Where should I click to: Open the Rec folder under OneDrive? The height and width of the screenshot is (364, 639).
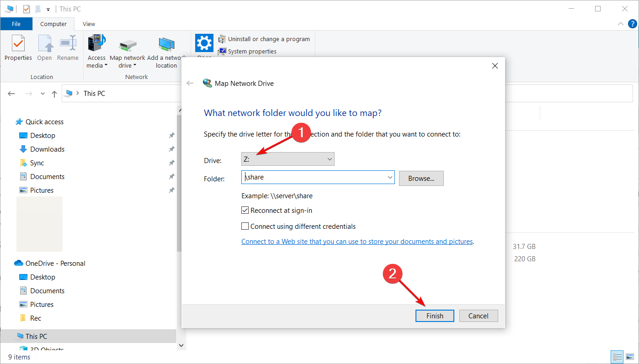tap(35, 318)
